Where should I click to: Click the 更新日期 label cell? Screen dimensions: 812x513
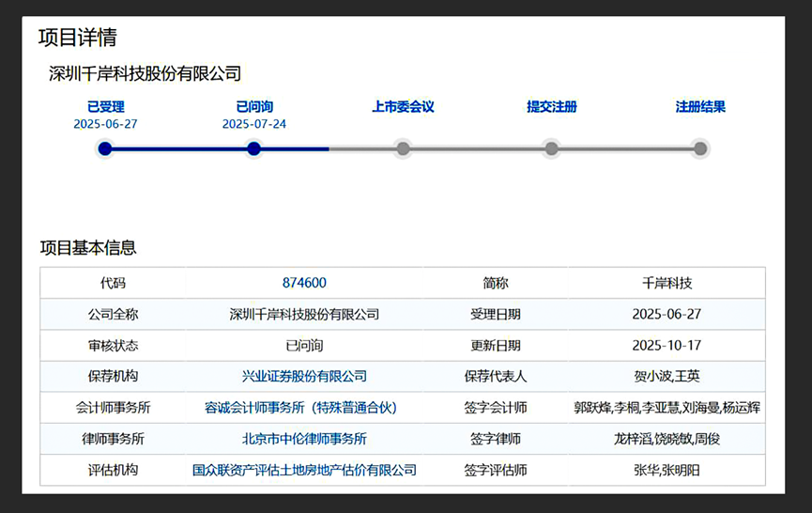(x=496, y=346)
